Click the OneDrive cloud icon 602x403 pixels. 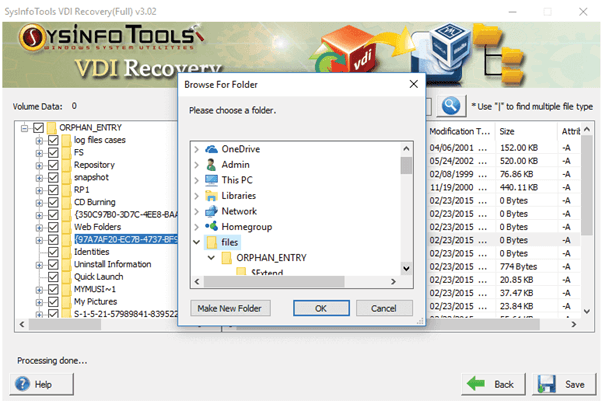click(x=211, y=149)
